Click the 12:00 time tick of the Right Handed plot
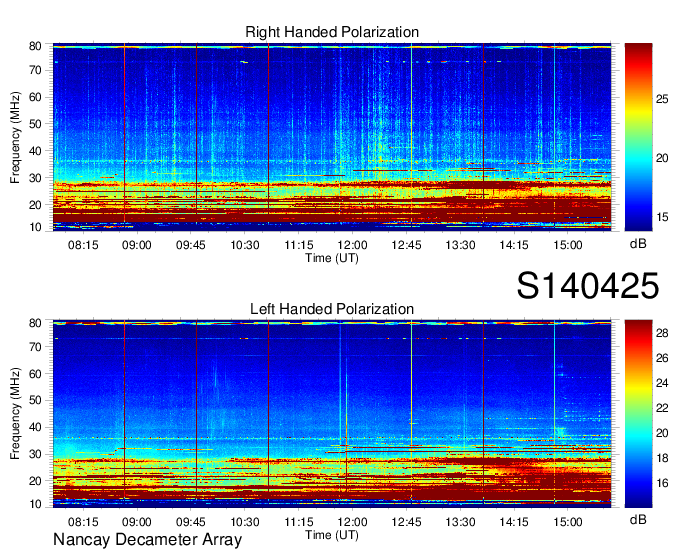680x552 pixels. (353, 245)
